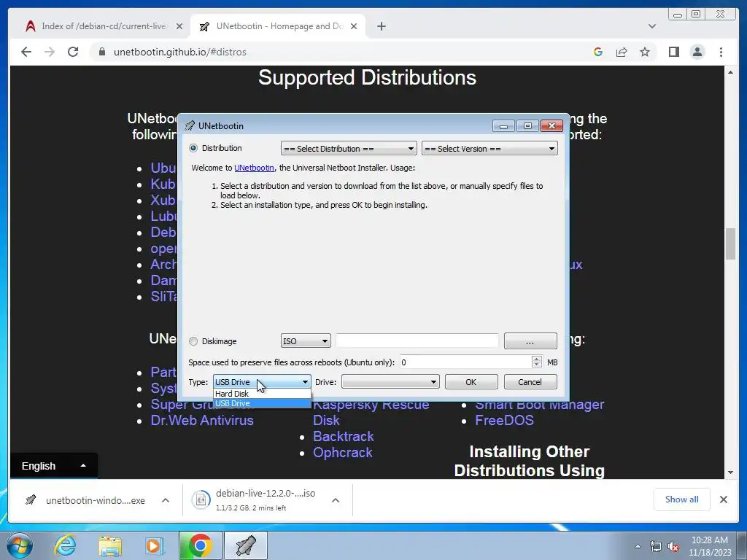Open the Select Version dropdown
Viewport: 747px width, 560px height.
point(489,149)
